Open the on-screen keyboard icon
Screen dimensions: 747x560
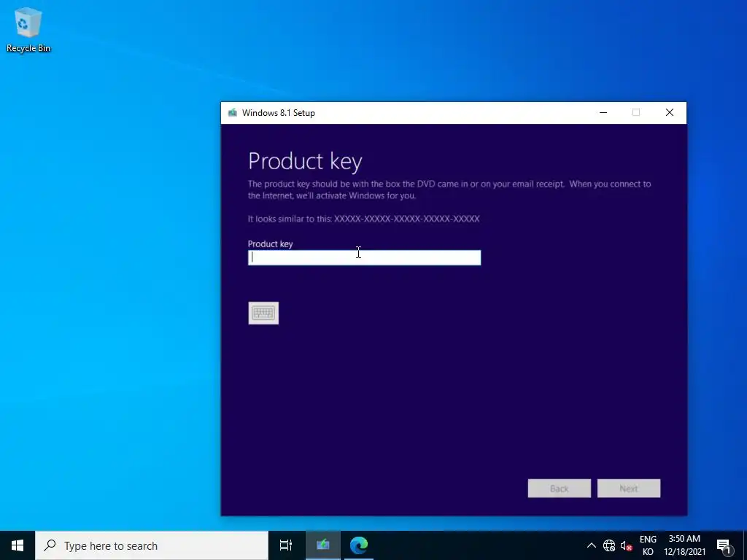click(263, 313)
